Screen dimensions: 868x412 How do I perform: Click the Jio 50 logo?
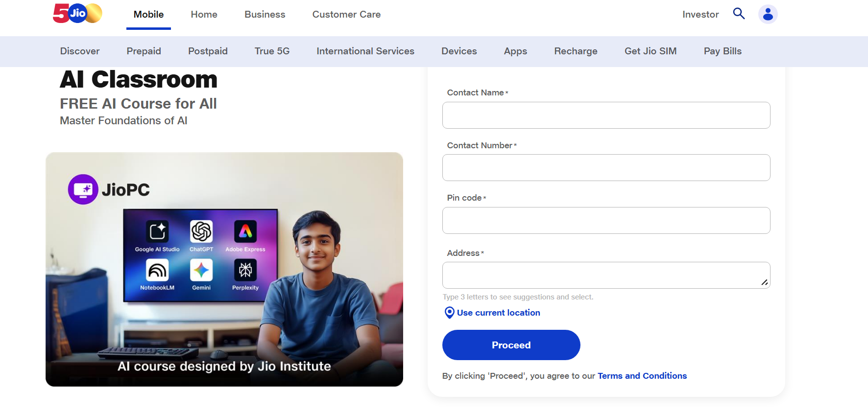click(x=77, y=13)
